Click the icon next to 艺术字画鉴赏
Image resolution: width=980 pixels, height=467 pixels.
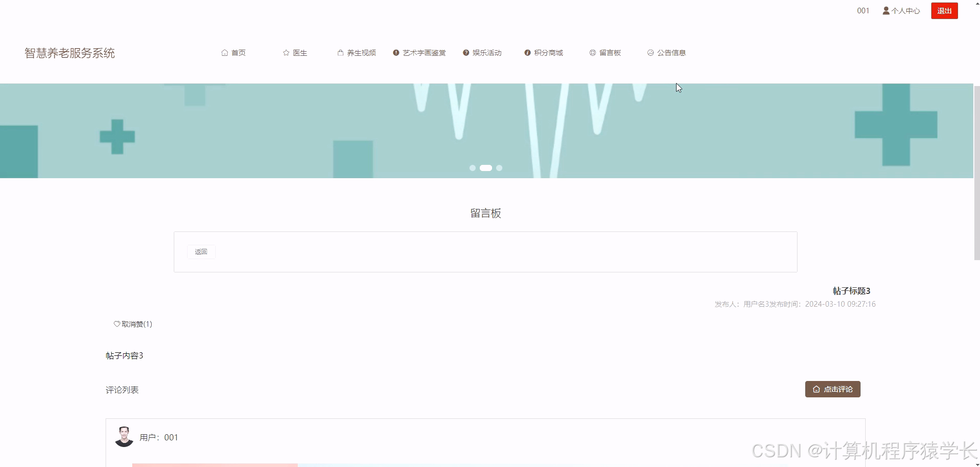click(x=395, y=52)
